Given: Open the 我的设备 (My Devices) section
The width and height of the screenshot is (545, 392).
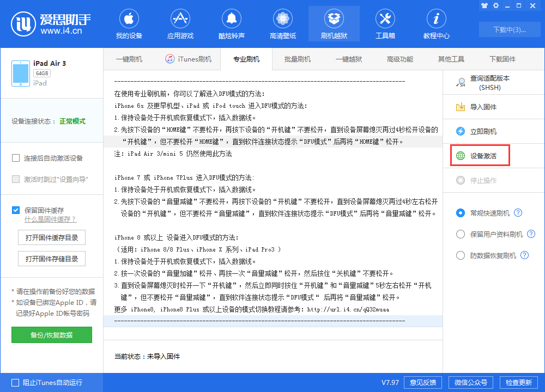Looking at the screenshot, I should coord(129,23).
